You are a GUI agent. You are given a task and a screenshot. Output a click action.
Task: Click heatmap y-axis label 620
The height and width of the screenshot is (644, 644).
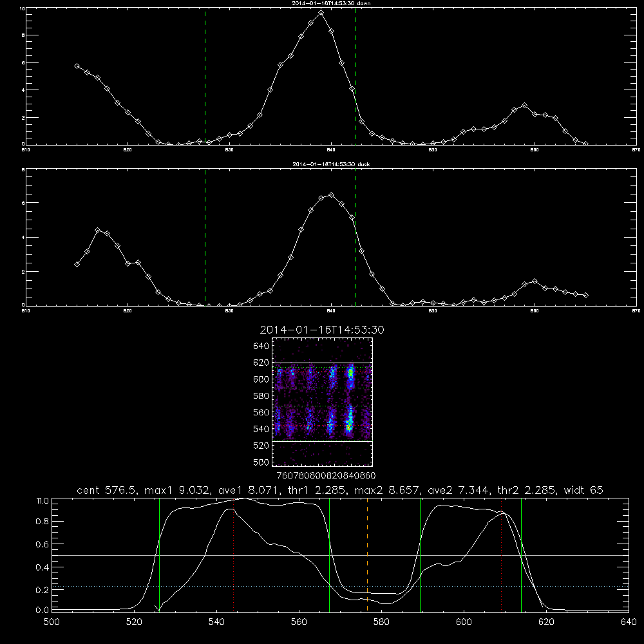pos(261,363)
